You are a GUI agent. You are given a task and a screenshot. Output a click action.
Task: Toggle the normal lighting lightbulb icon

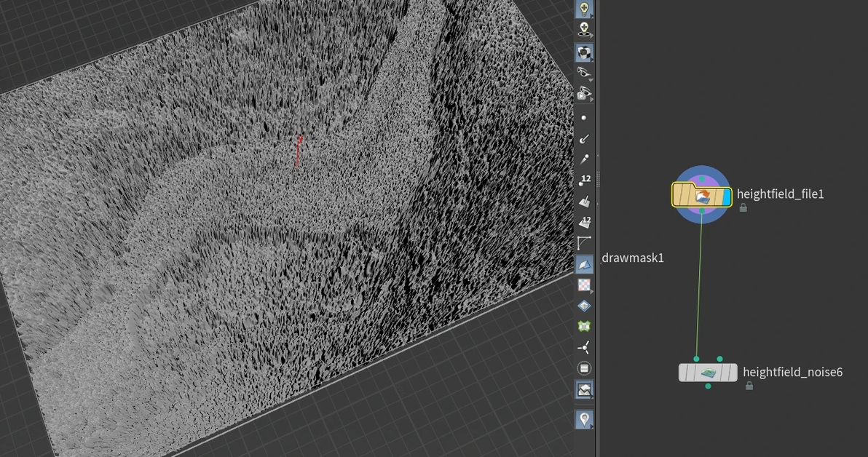pyautogui.click(x=583, y=9)
